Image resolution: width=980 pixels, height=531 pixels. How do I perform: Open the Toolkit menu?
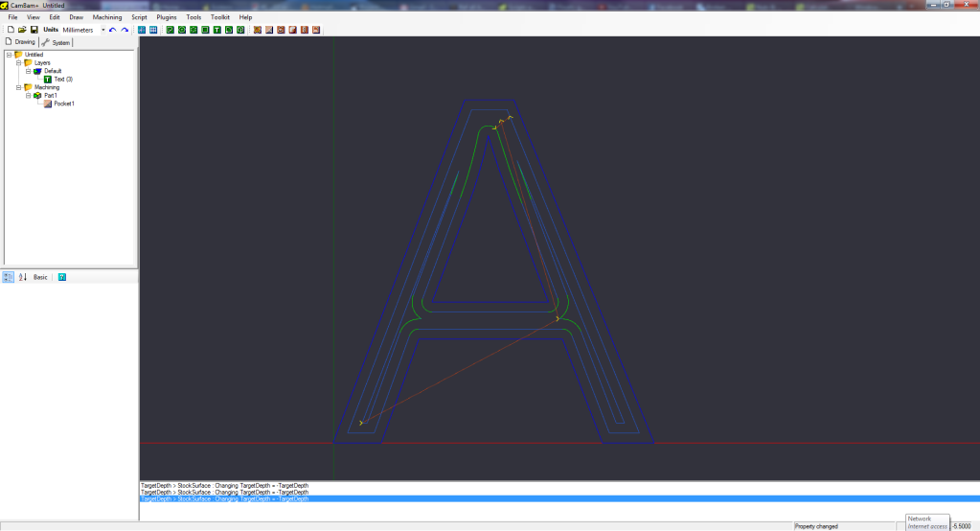click(220, 17)
